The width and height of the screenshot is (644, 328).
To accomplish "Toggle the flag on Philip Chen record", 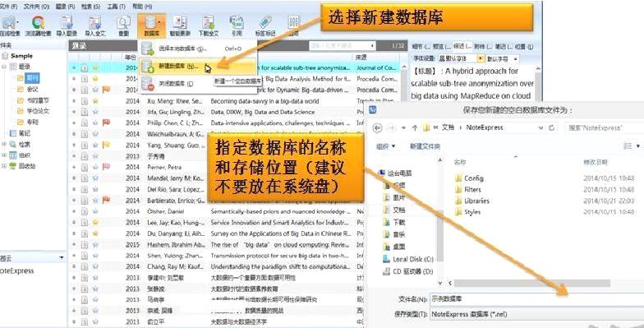I will [x=106, y=122].
